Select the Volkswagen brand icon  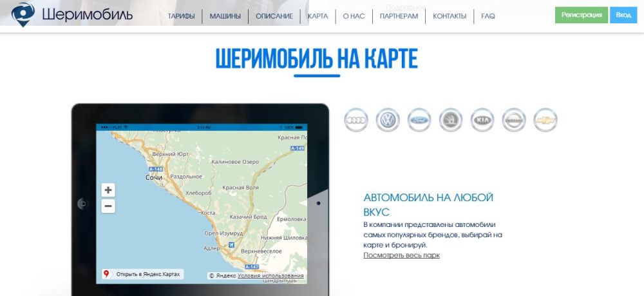pyautogui.click(x=388, y=120)
